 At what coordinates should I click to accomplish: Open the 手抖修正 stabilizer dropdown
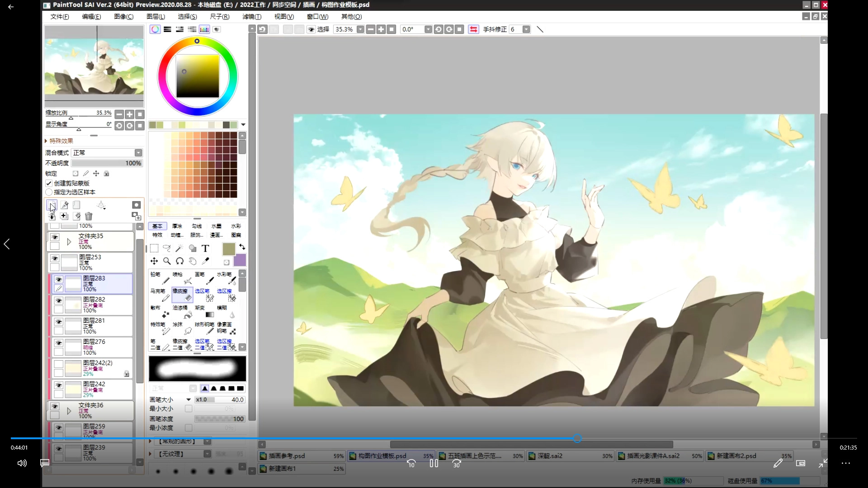(526, 29)
